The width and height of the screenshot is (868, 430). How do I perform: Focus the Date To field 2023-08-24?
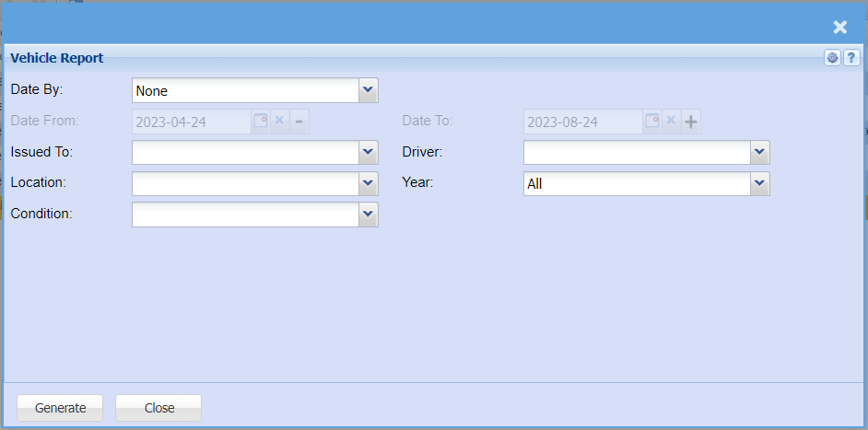pos(583,122)
